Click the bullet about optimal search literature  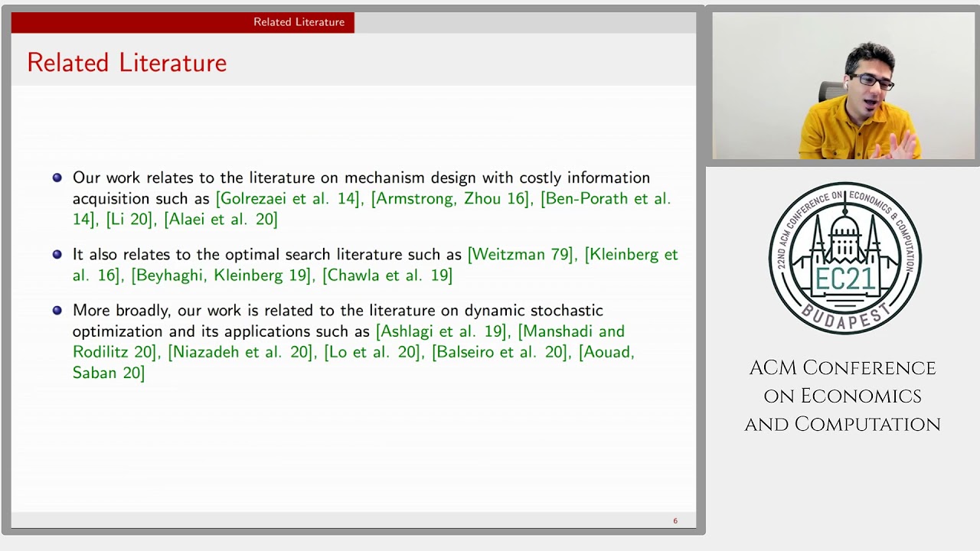(x=366, y=265)
